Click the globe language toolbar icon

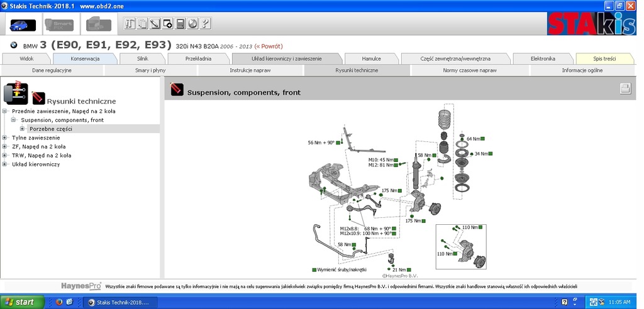click(x=192, y=24)
